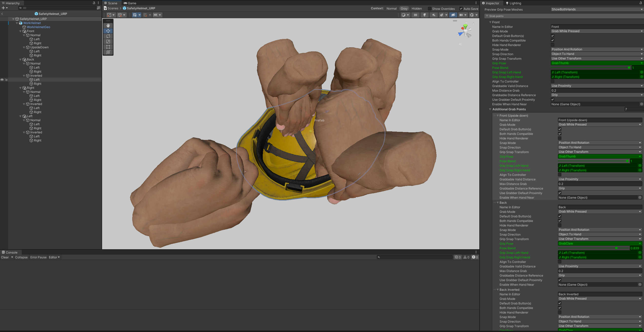Toggle scene lighting icon
Image resolution: width=644 pixels, height=332 pixels.
point(424,15)
